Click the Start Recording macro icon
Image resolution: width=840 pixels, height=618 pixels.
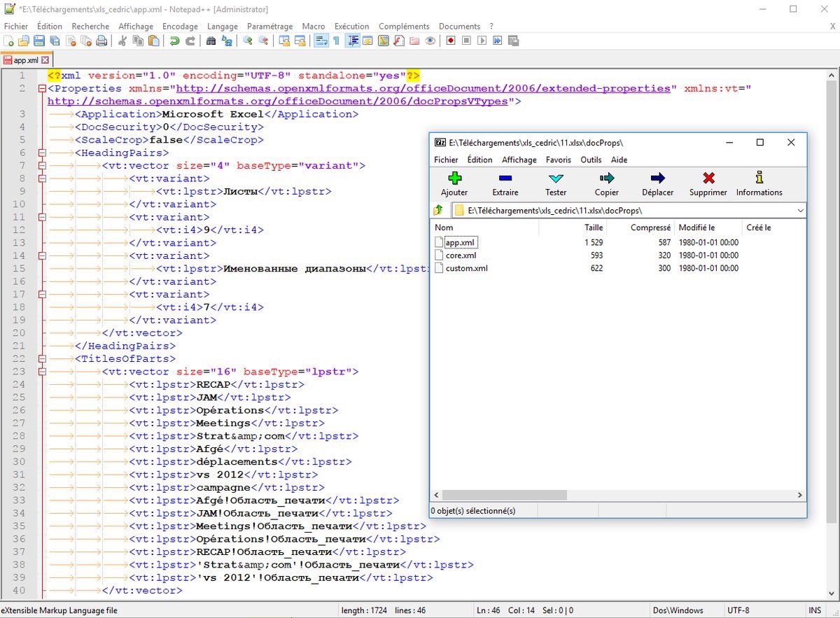[x=450, y=41]
